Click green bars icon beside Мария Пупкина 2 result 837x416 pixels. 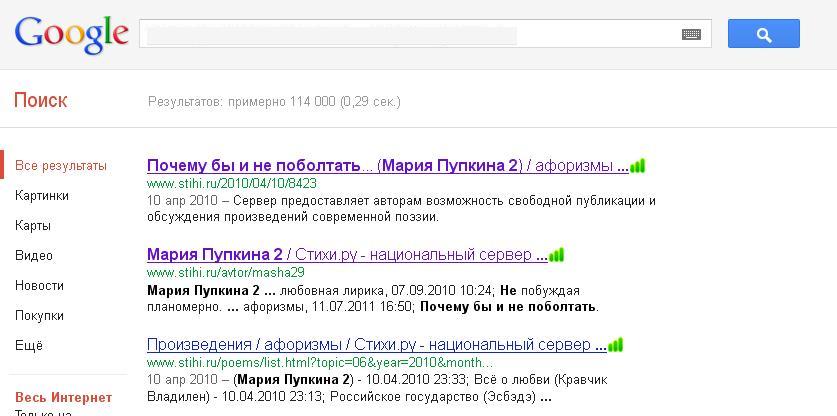pos(557,256)
